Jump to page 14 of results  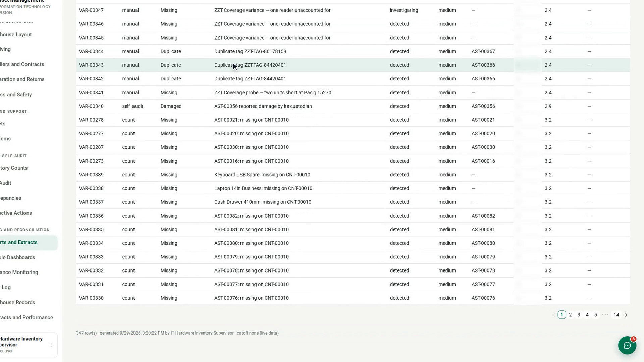click(616, 315)
